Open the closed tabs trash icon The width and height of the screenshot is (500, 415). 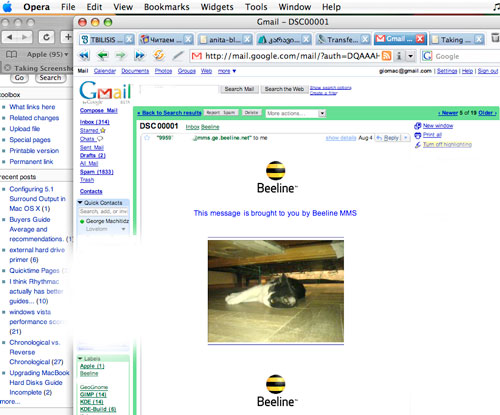coord(495,39)
